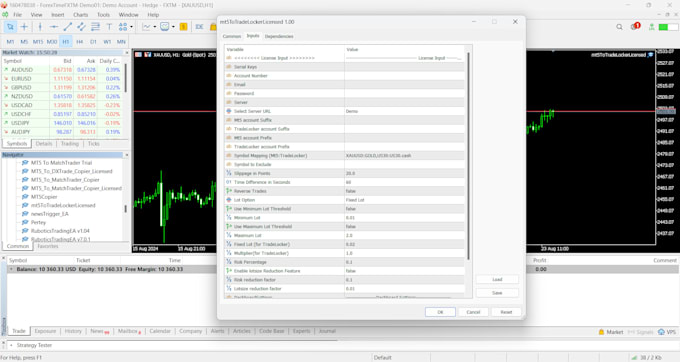Screen dimensions: 680x362
Task: Click the Navigator tree scrollbar thumb
Action: [126, 209]
